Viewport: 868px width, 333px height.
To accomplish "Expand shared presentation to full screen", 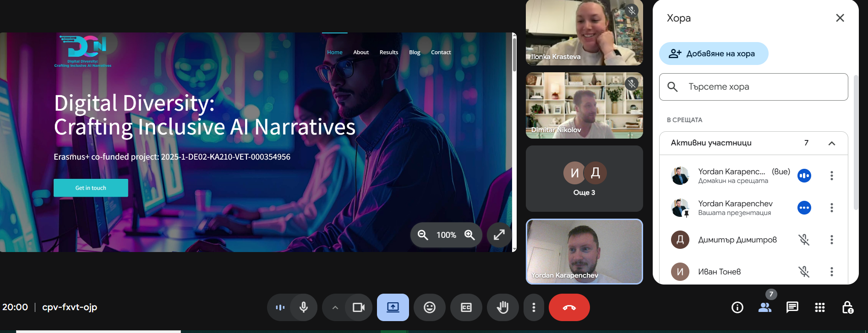I will click(499, 235).
